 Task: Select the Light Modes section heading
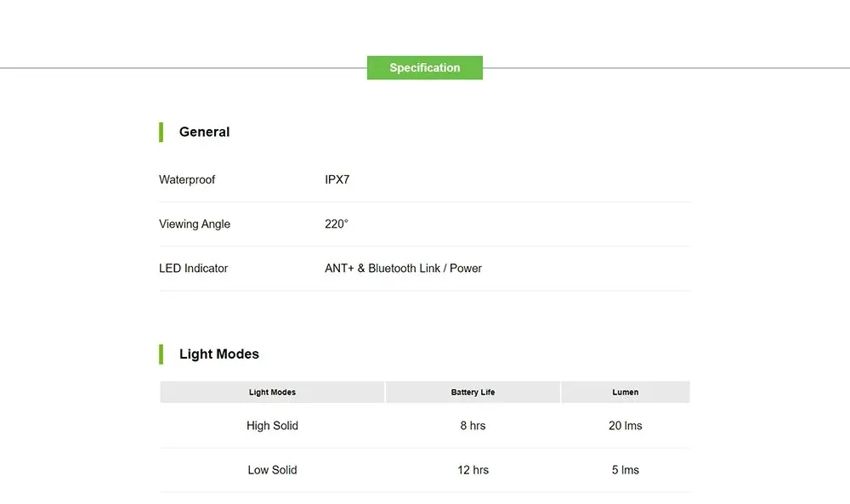pyautogui.click(x=219, y=354)
